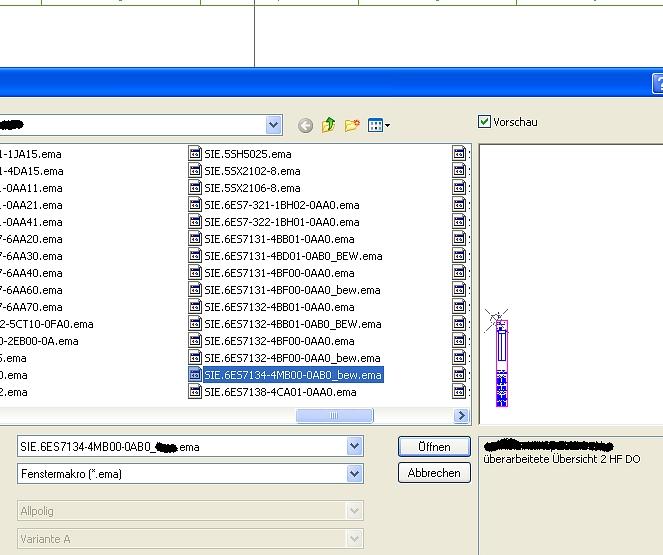
Task: Select file name SIE.6ES7132-4BB01-0AA0.ema
Action: pos(279,307)
